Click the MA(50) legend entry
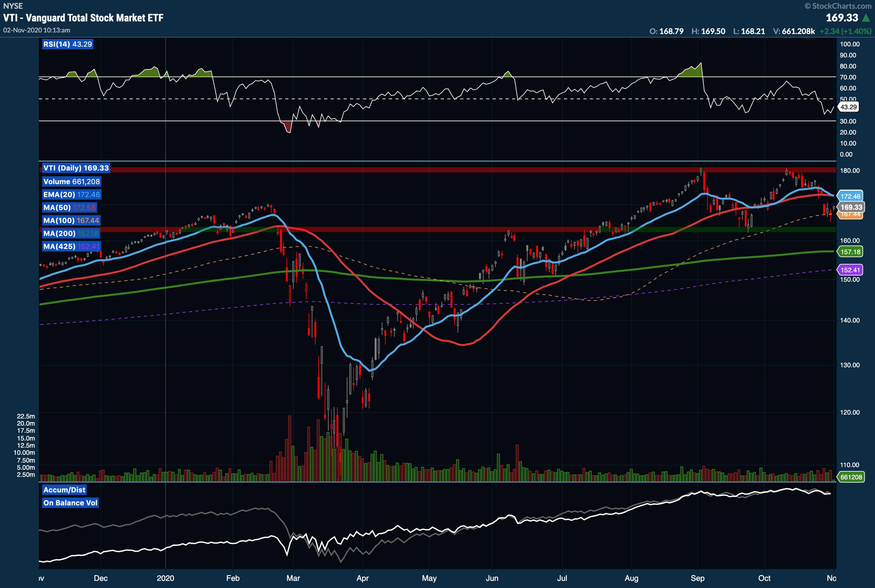Image resolution: width=875 pixels, height=588 pixels. tap(69, 207)
